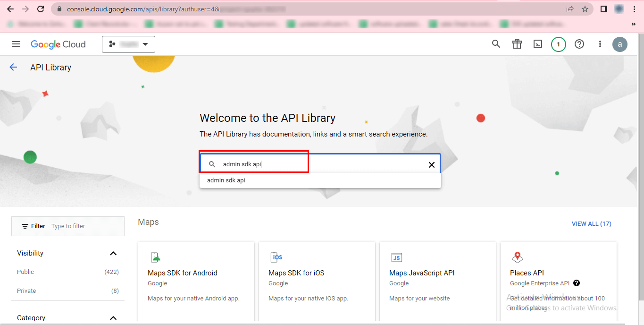Image resolution: width=644 pixels, height=325 pixels.
Task: Click the lock icon in address bar
Action: [x=59, y=9]
